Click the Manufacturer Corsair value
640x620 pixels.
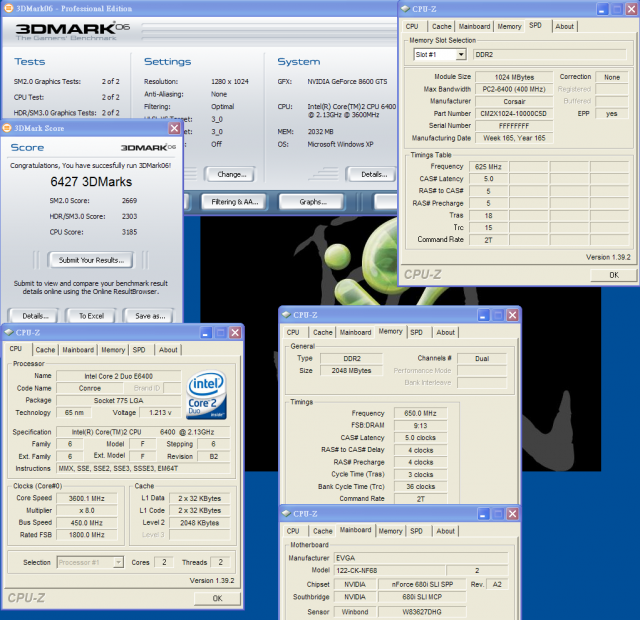[514, 101]
